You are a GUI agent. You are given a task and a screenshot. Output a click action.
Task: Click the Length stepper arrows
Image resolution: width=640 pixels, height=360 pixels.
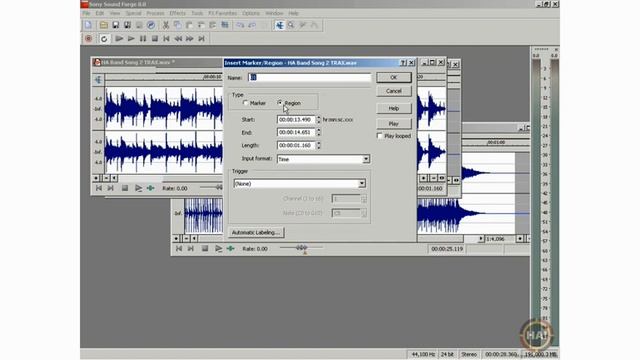point(319,145)
